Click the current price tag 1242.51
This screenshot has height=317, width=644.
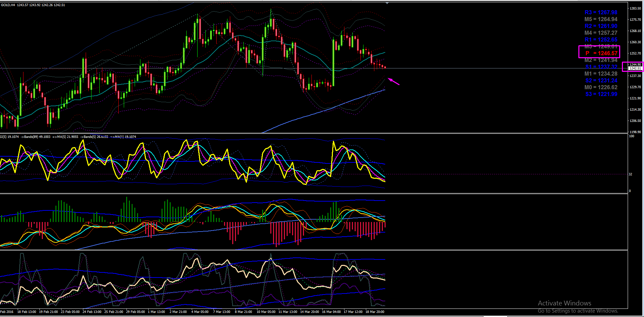635,68
